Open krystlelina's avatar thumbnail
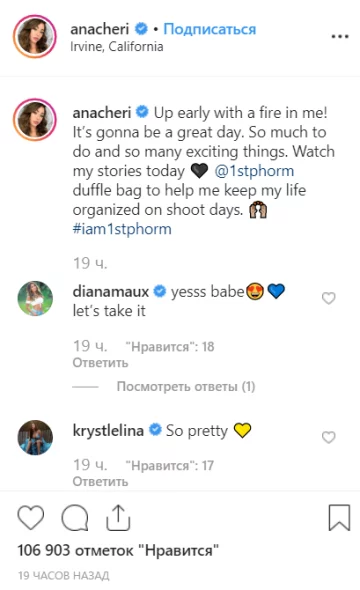The width and height of the screenshot is (360, 590). pyautogui.click(x=35, y=437)
